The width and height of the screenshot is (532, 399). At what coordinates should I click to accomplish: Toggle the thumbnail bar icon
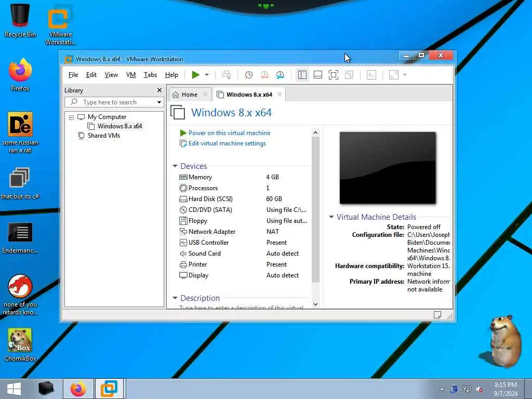tap(318, 75)
